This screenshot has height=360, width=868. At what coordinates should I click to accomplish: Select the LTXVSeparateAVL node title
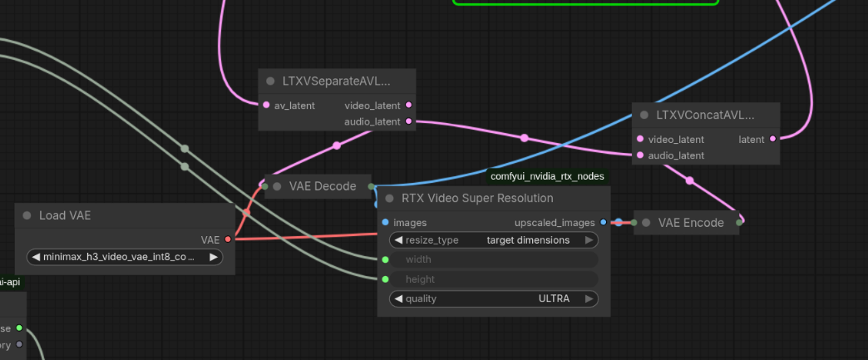(336, 81)
